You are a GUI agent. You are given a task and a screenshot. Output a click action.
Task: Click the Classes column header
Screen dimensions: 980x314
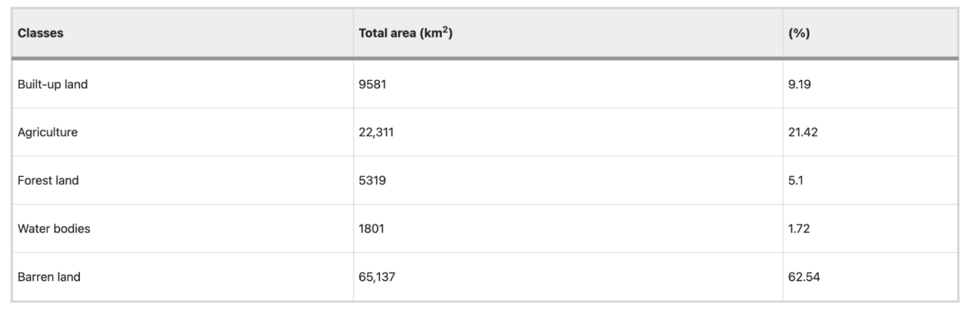(40, 34)
